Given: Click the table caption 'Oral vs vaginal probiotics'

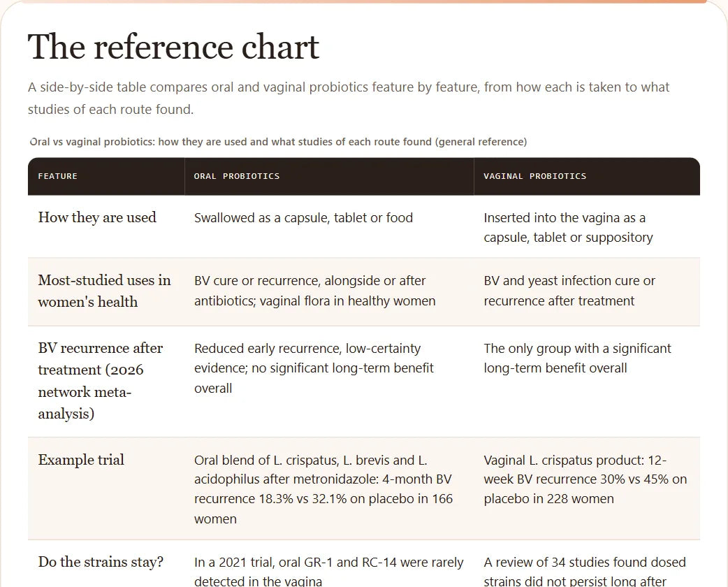Looking at the screenshot, I should (278, 142).
